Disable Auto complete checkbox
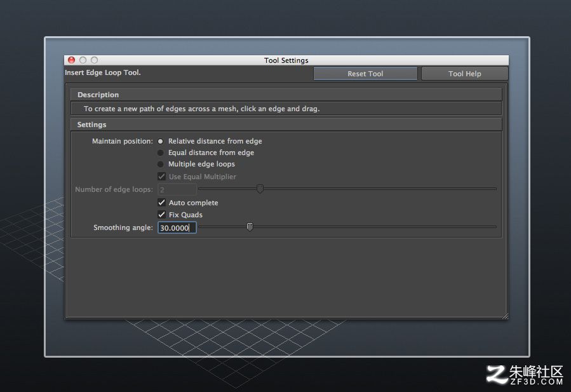Image resolution: width=571 pixels, height=392 pixels. point(162,203)
